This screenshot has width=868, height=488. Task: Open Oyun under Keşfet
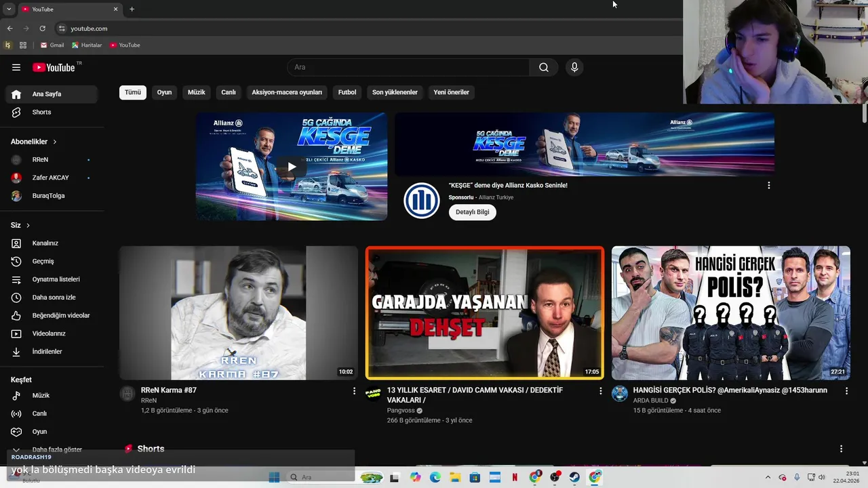52,432
